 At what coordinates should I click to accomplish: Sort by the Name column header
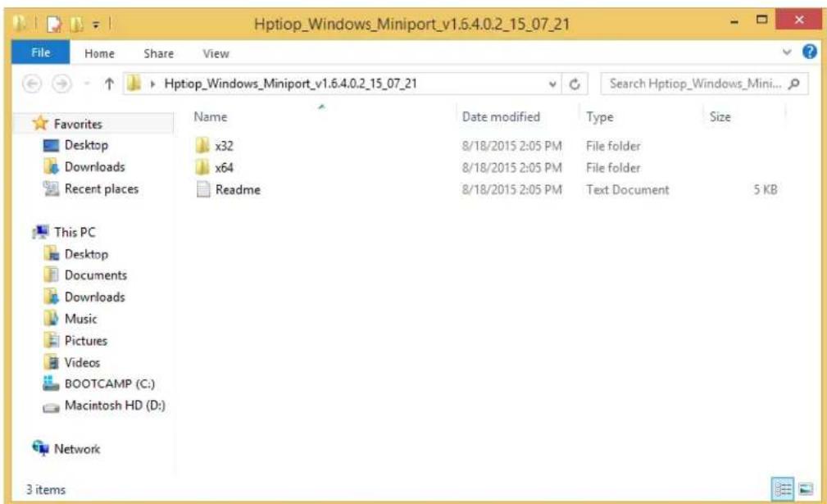click(x=211, y=116)
